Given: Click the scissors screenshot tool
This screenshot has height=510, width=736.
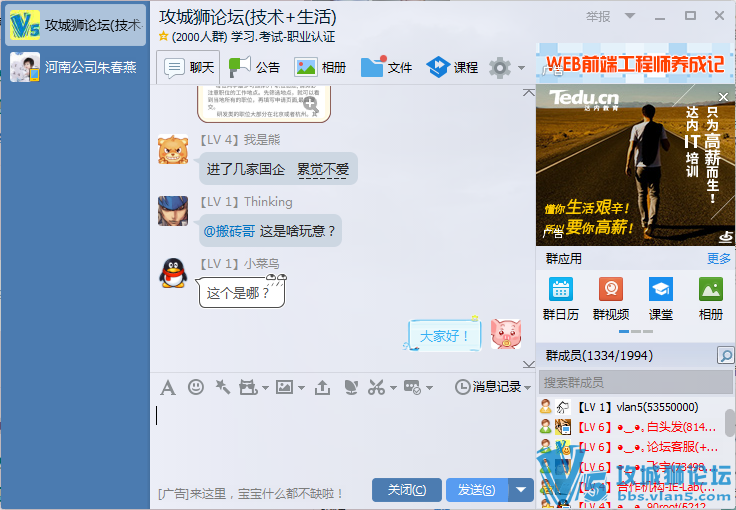Looking at the screenshot, I should (376, 387).
